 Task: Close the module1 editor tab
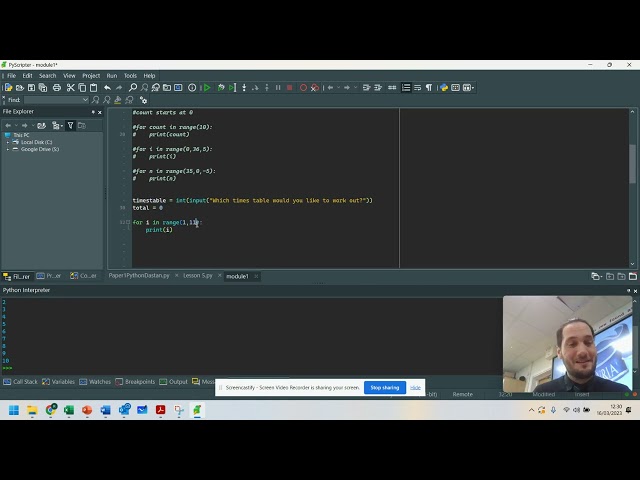256,276
